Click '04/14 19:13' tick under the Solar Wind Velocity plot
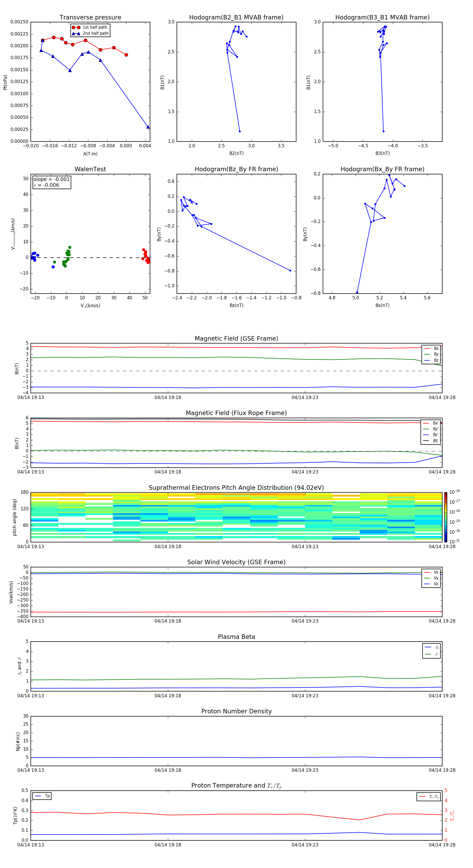Screen dimensions: 473x868 [31, 621]
